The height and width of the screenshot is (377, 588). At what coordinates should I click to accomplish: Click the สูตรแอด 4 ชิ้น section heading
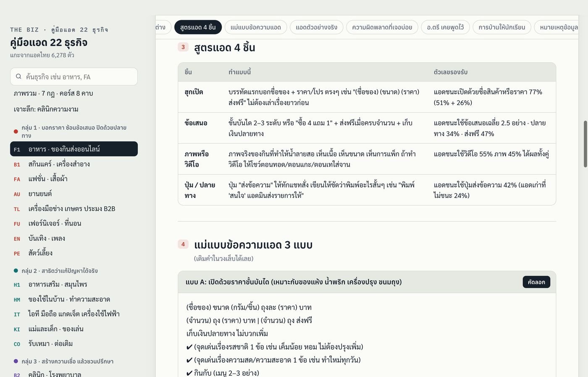pyautogui.click(x=224, y=47)
